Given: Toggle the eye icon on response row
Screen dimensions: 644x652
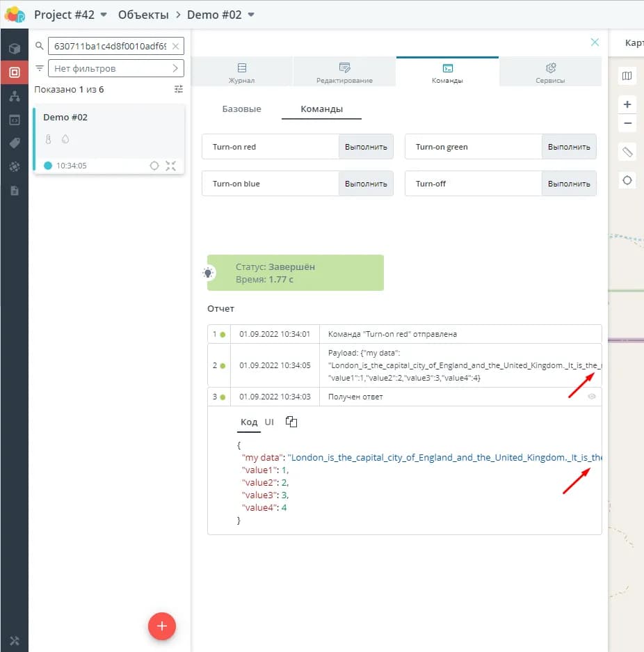Looking at the screenshot, I should pyautogui.click(x=592, y=397).
